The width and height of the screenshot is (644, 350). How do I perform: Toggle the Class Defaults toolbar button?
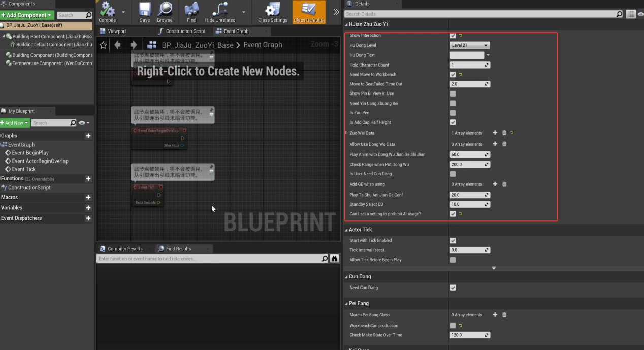pyautogui.click(x=309, y=12)
